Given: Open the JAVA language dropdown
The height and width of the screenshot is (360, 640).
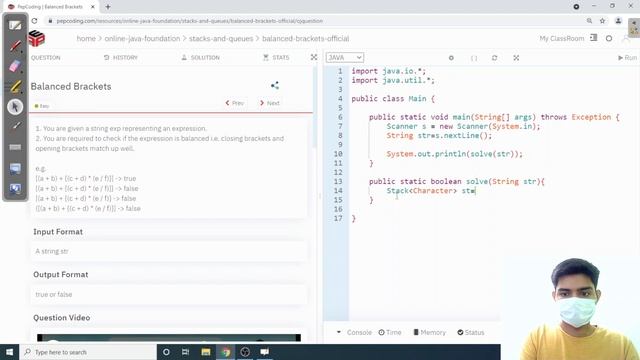Looking at the screenshot, I should point(344,58).
